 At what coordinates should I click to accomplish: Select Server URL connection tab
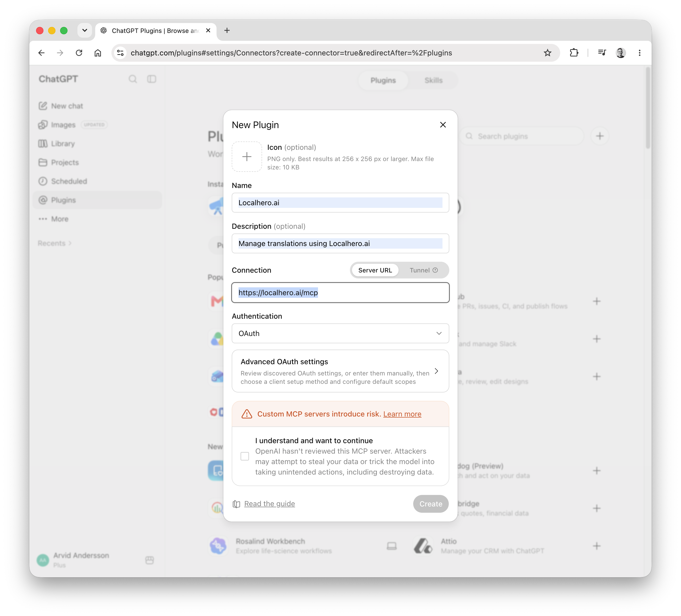click(x=375, y=270)
